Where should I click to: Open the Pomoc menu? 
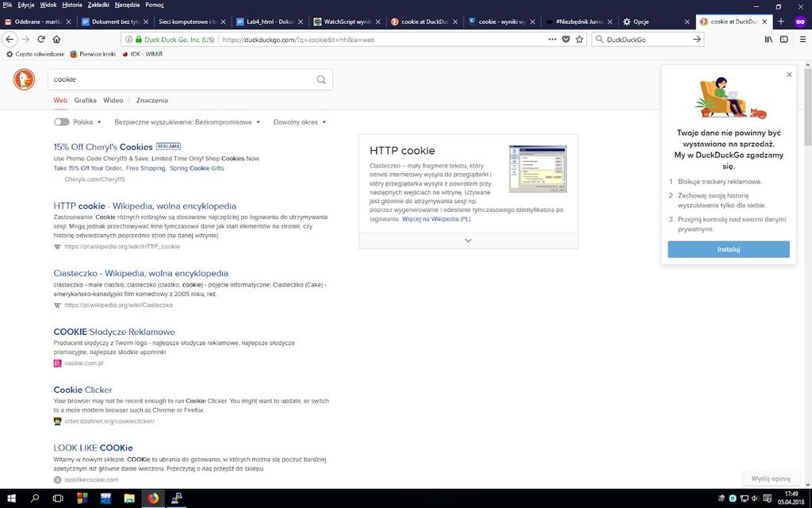[155, 5]
